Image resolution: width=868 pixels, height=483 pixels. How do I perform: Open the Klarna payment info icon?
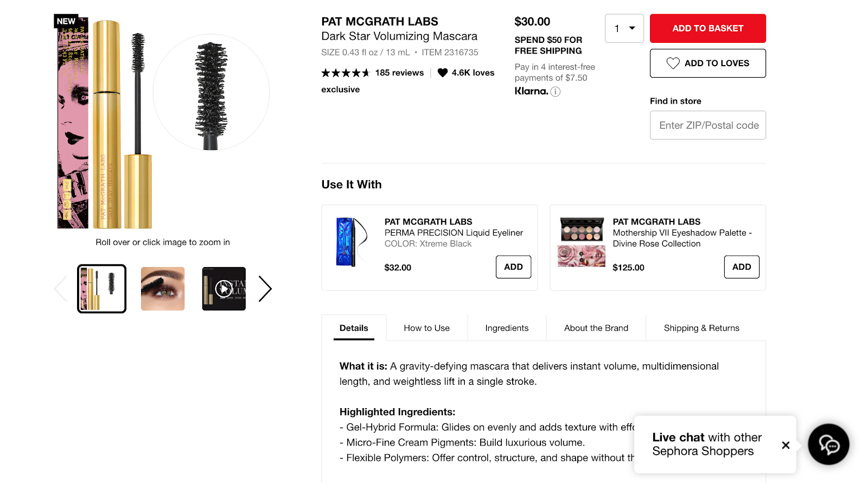click(554, 91)
